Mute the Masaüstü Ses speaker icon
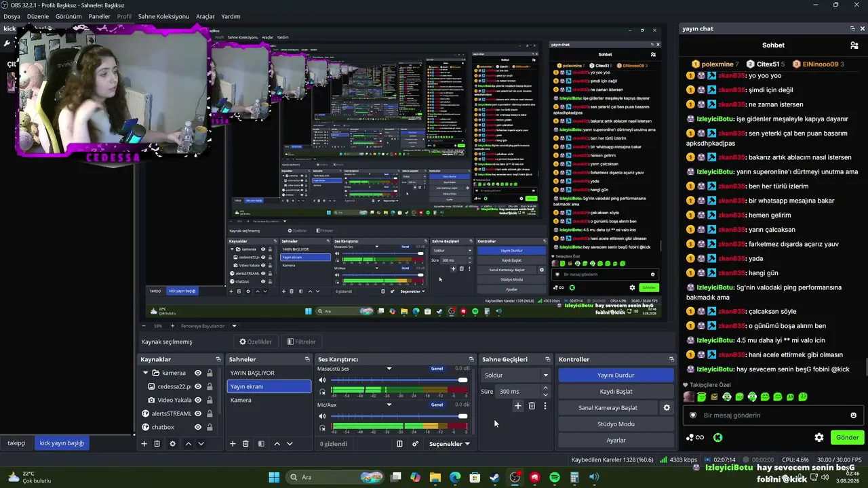 coord(322,380)
